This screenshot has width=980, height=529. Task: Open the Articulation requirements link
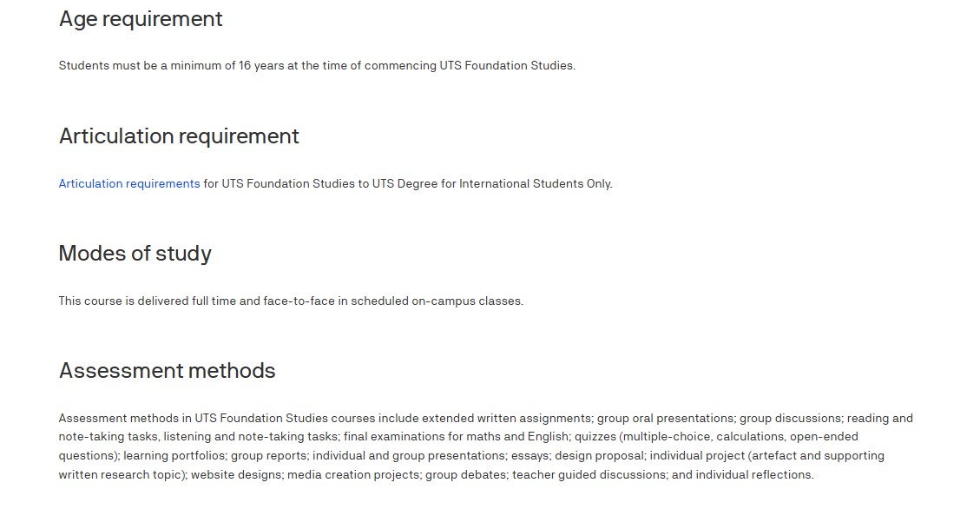[129, 183]
